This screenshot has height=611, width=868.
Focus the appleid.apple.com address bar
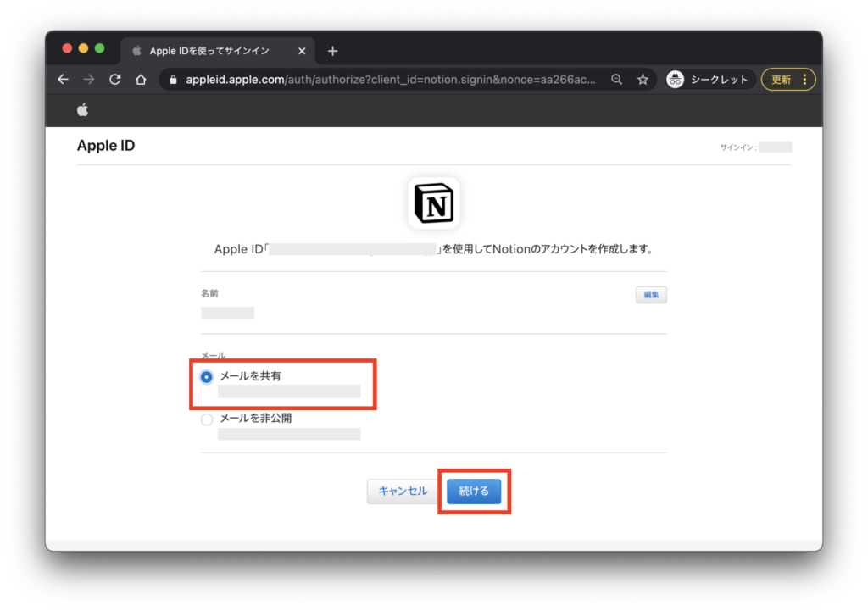(391, 79)
